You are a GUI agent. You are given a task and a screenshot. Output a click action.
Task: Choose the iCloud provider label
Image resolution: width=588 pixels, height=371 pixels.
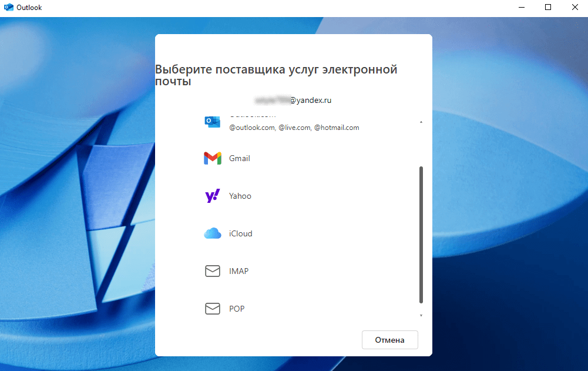[240, 233]
